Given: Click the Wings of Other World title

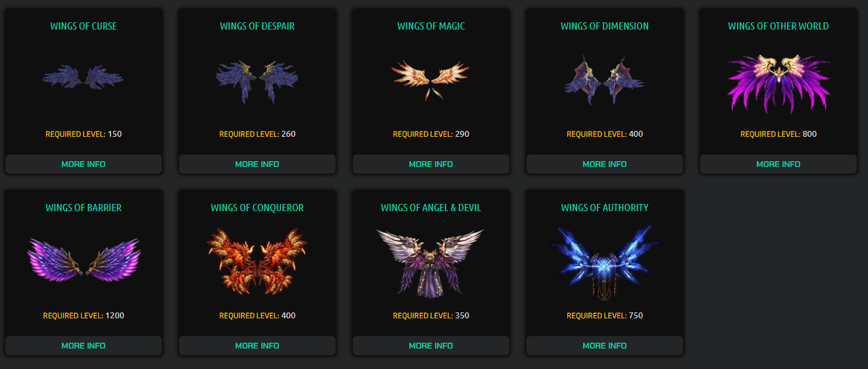Looking at the screenshot, I should click(779, 26).
